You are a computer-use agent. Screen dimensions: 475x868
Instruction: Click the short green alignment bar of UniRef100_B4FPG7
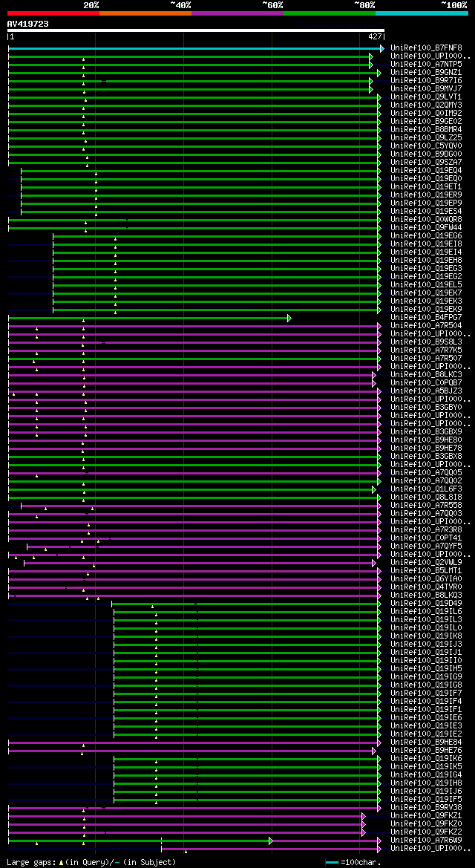point(149,318)
